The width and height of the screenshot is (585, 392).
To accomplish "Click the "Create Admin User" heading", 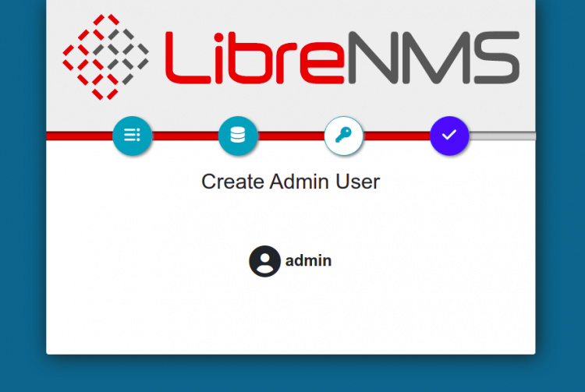I will pos(290,182).
